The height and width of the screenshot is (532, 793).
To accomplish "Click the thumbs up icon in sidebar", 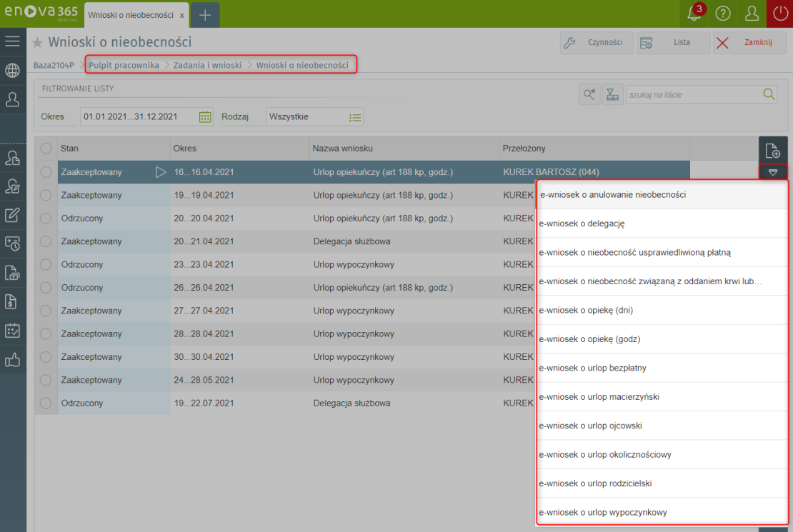I will [x=12, y=360].
